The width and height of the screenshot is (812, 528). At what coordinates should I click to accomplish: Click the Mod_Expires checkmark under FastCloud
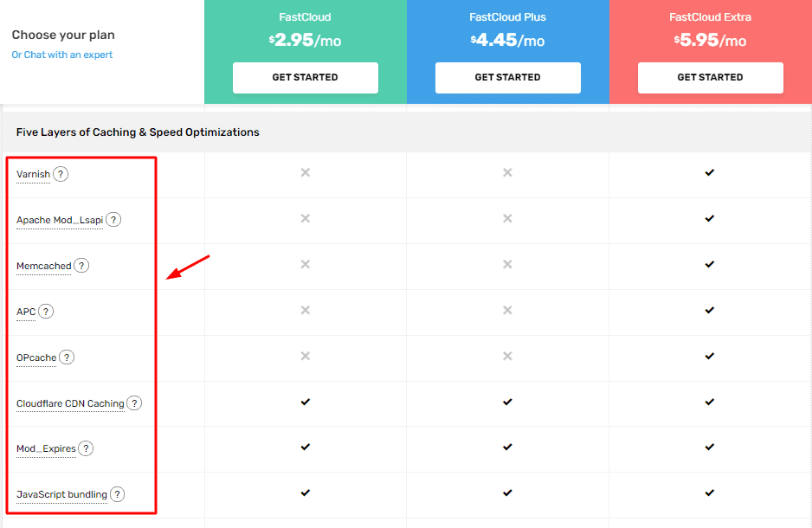point(306,447)
